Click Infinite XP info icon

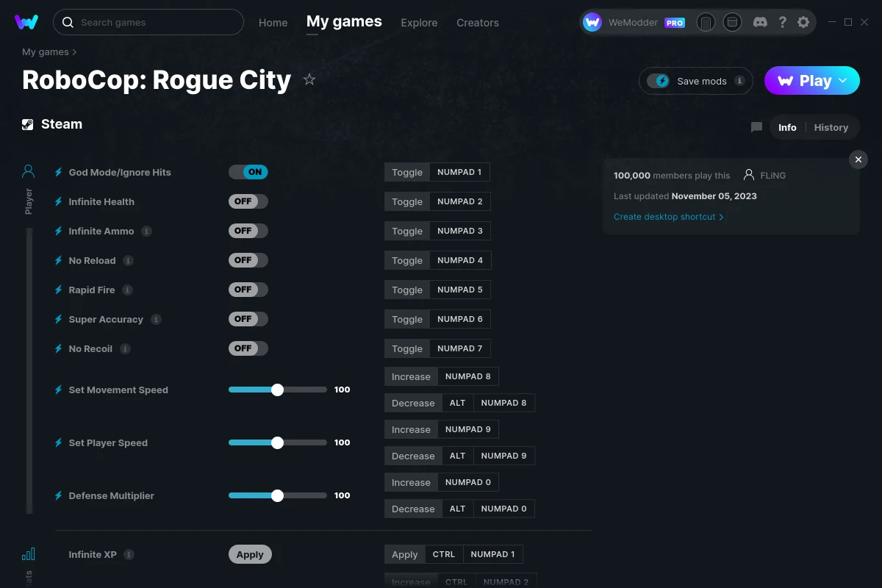tap(129, 554)
